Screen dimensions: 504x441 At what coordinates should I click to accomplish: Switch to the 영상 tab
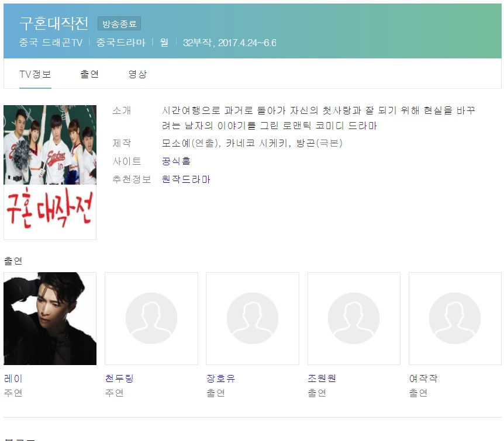click(137, 74)
